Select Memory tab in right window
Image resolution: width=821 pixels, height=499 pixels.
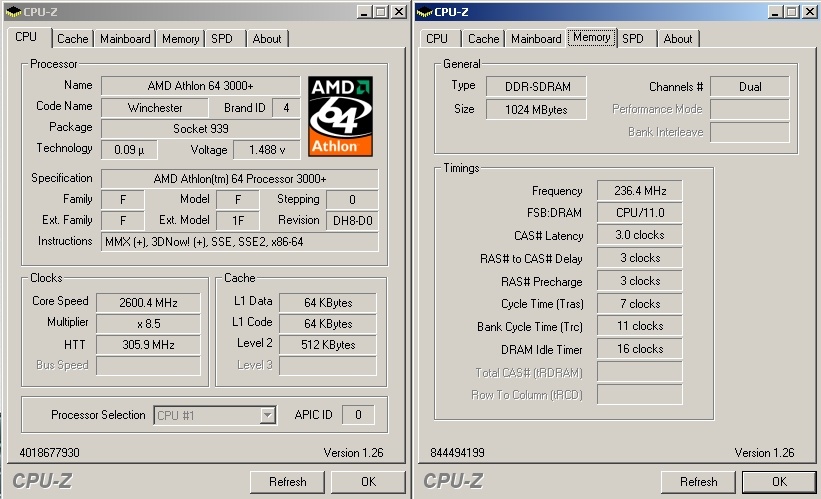[592, 37]
